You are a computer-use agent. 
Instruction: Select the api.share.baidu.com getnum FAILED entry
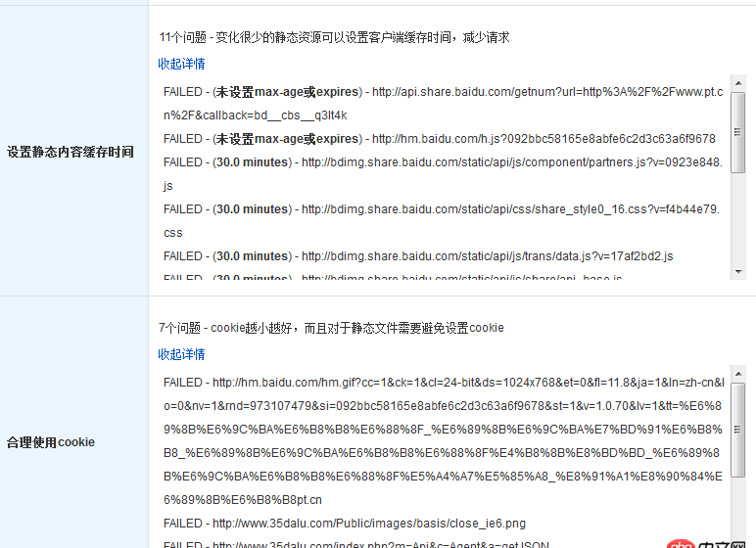coord(443,104)
